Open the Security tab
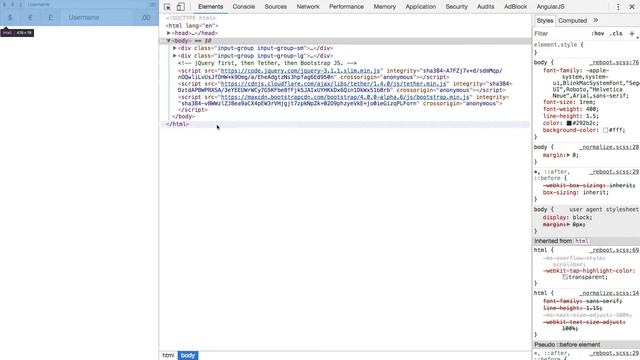Screen dimensions: 640x360 pos(456,7)
